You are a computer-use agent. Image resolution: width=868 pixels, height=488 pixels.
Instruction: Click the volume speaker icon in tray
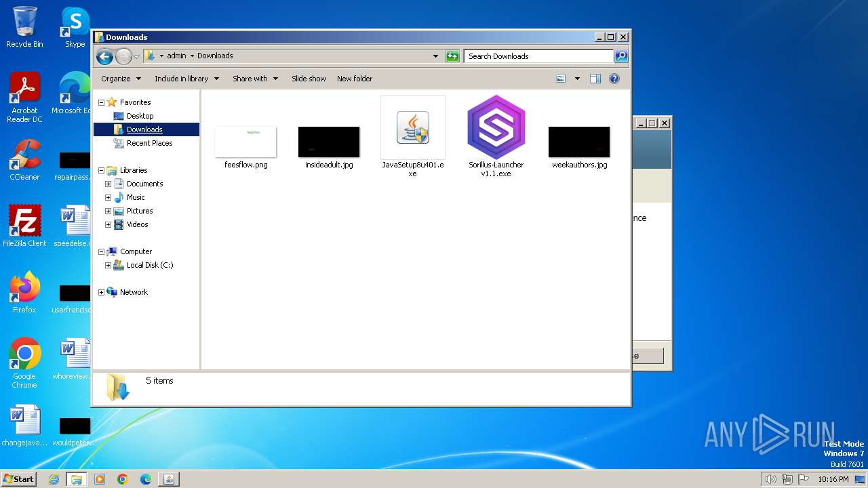770,479
